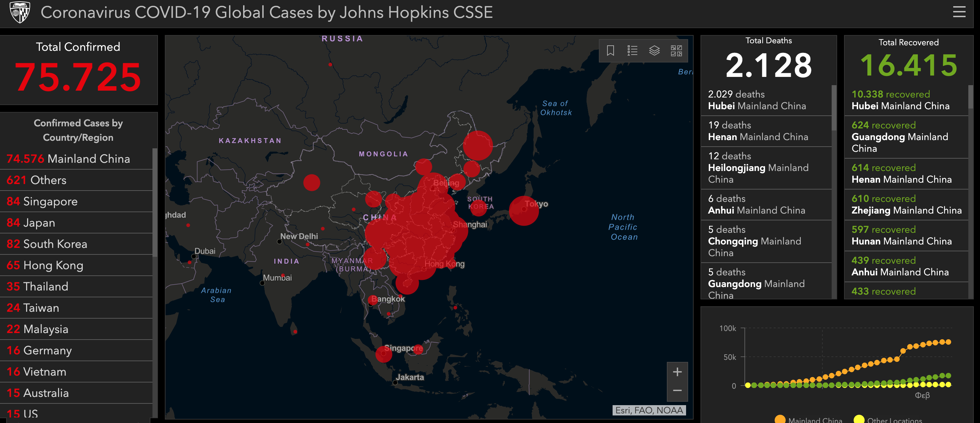
Task: Click the Johns Hopkins shield logo
Action: point(20,12)
